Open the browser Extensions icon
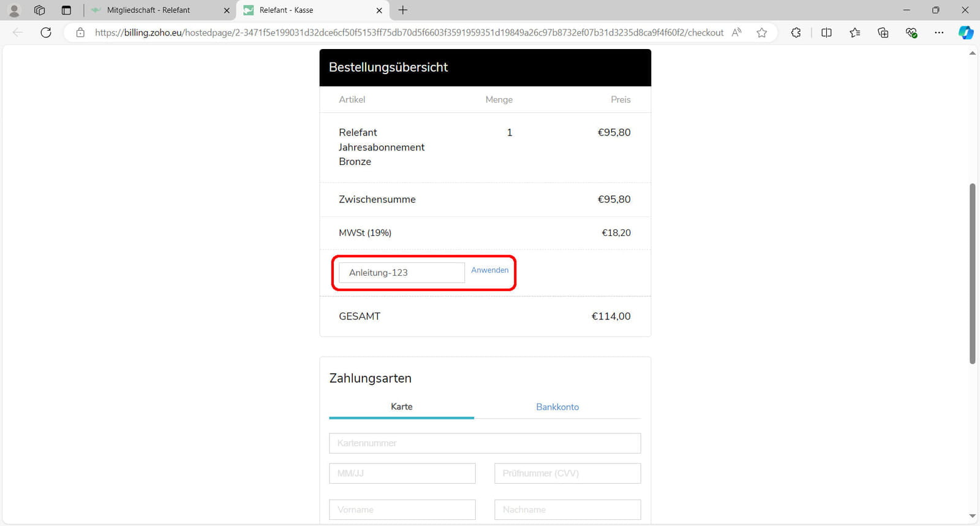Viewport: 980px width, 526px height. click(796, 32)
